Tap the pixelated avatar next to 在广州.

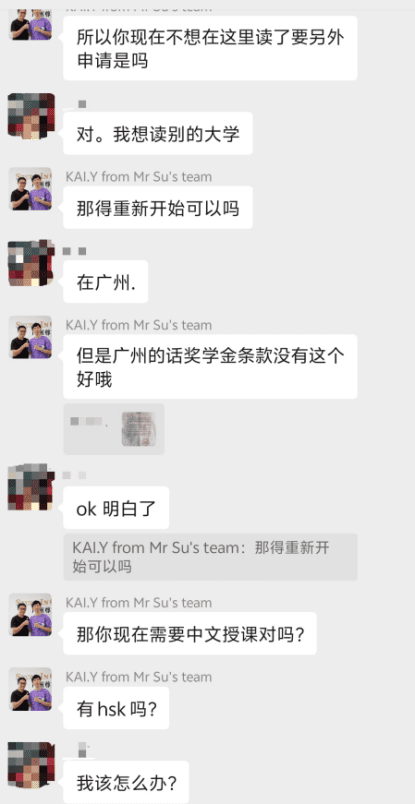point(31,263)
